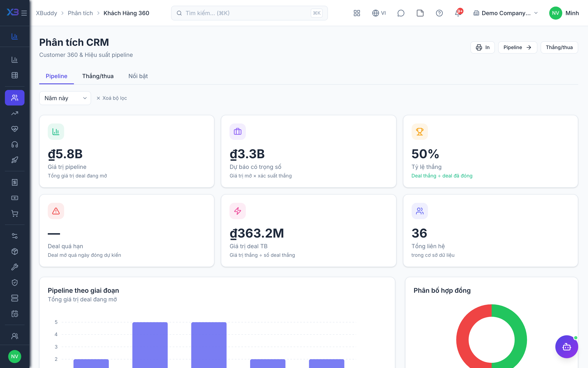This screenshot has width=588, height=368.
Task: Toggle the sidebar hamburger menu
Action: [x=24, y=13]
